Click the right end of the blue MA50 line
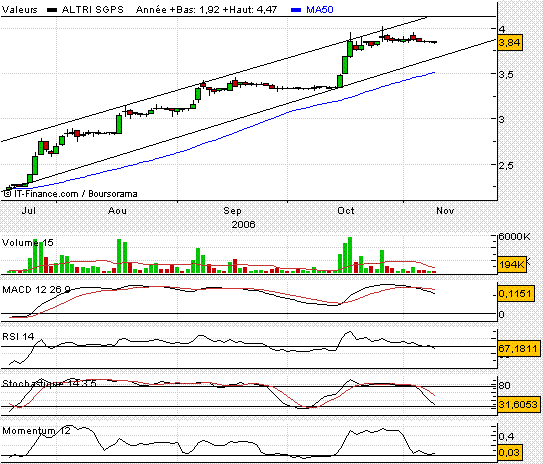Screen dimensions: 543x464 click(434, 73)
